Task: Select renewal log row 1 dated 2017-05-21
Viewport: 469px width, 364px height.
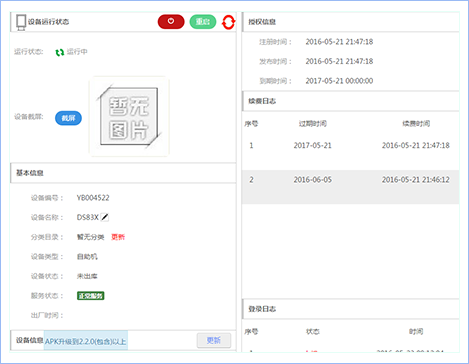Action: (x=350, y=153)
